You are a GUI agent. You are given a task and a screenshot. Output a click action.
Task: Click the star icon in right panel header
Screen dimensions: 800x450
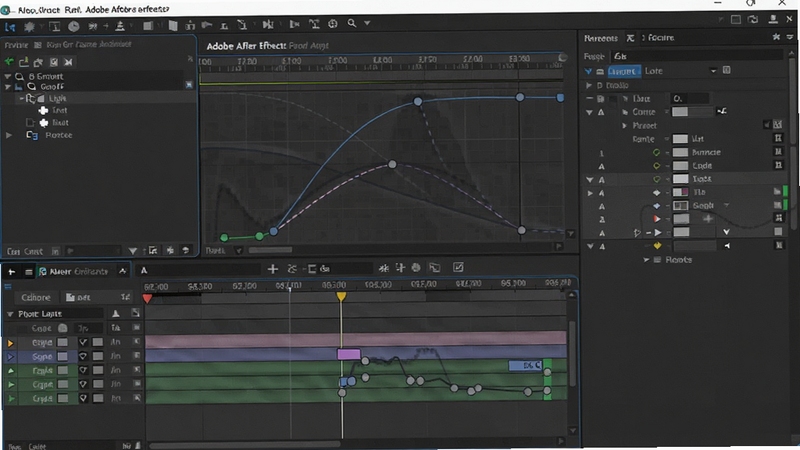point(776,37)
